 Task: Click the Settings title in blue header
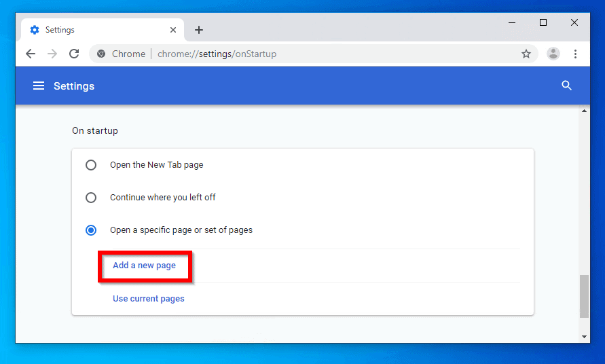74,86
